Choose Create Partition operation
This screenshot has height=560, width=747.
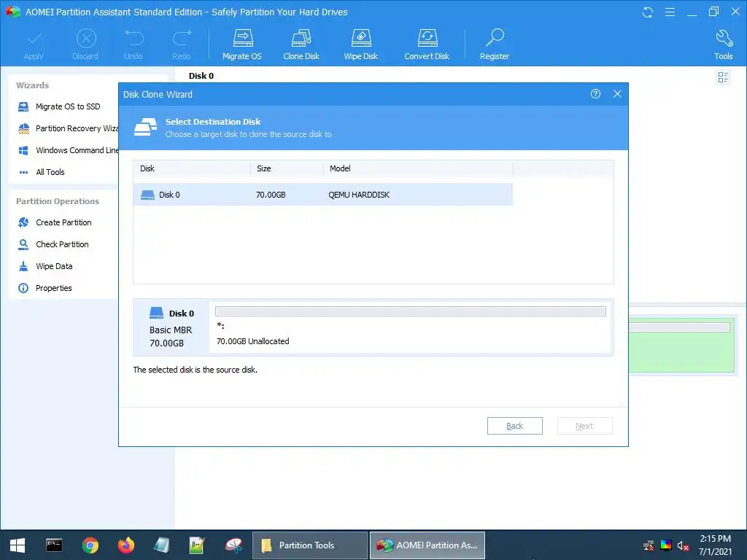click(x=63, y=222)
